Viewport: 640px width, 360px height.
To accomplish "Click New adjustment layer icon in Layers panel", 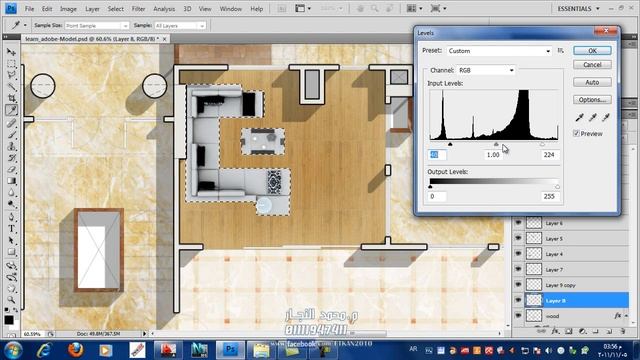I will point(582,331).
